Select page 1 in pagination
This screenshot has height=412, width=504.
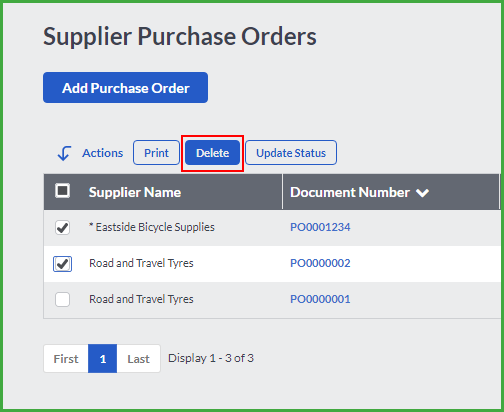[x=103, y=359]
